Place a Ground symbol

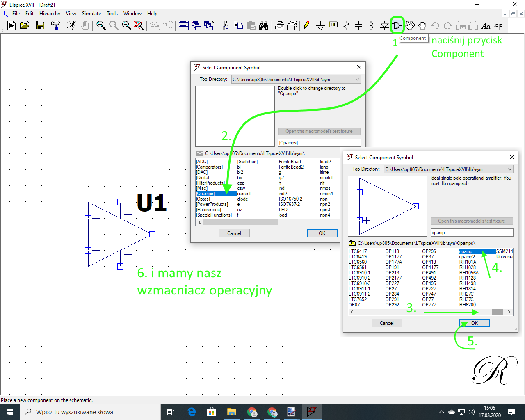(x=320, y=26)
